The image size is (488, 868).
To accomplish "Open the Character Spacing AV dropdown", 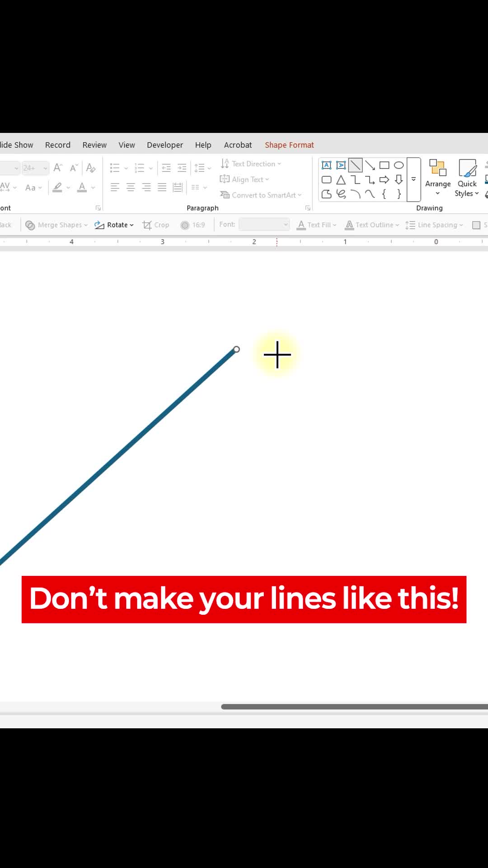I will coord(9,187).
